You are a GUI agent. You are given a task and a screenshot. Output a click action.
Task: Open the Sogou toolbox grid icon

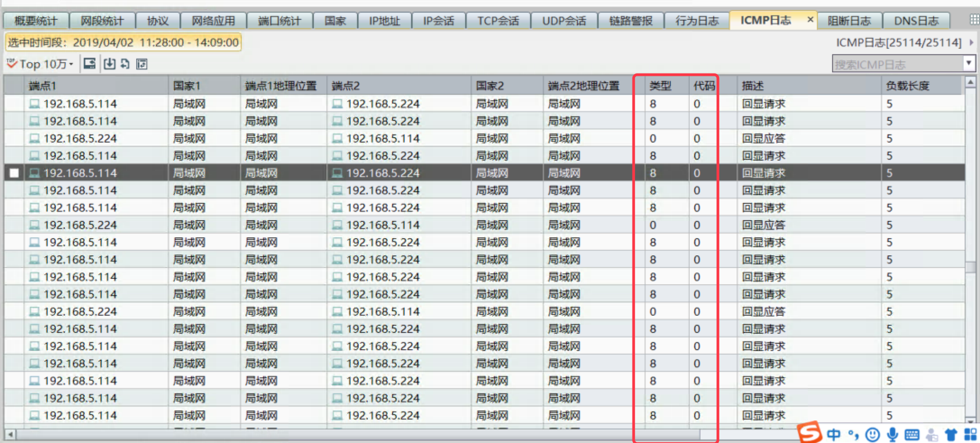(971, 434)
